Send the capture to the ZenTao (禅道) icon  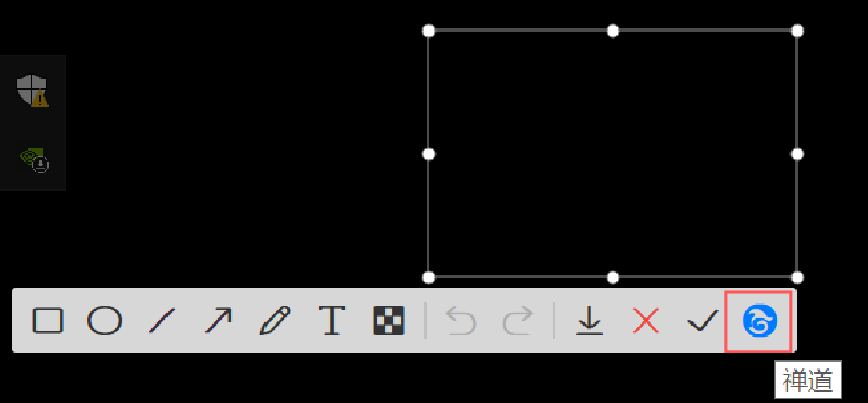point(759,321)
